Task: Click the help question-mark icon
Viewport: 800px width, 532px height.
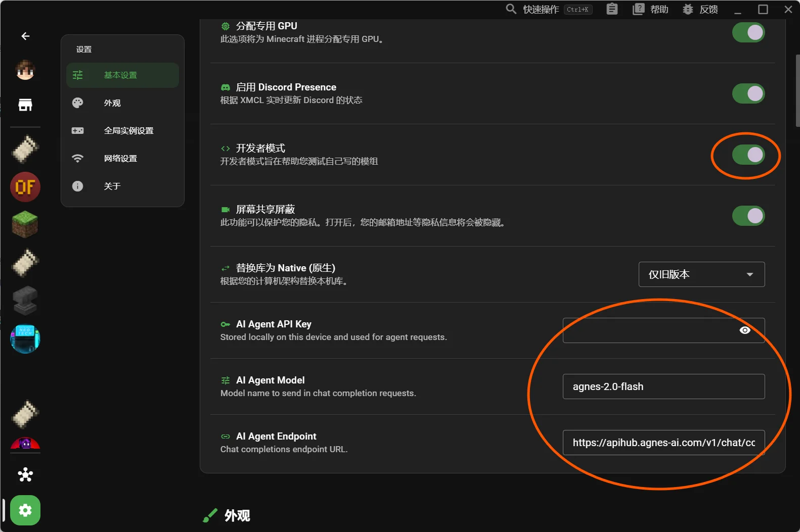Action: coord(639,9)
